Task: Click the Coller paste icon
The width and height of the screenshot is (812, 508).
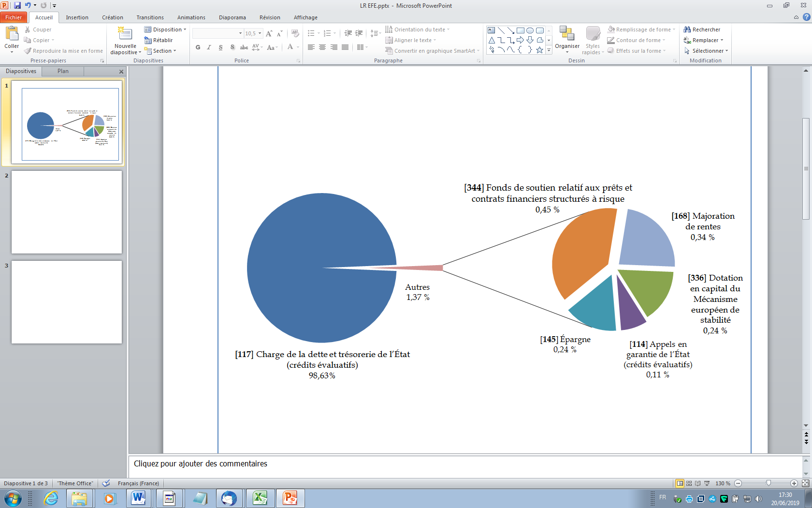Action: (x=12, y=35)
